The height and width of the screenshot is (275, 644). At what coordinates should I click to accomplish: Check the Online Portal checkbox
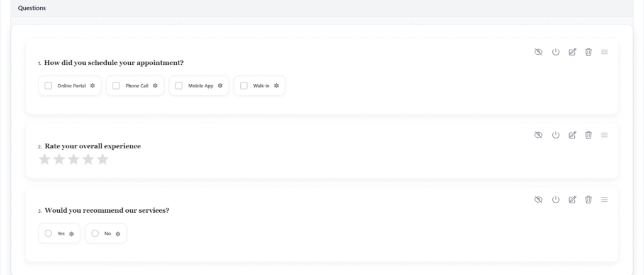click(48, 86)
